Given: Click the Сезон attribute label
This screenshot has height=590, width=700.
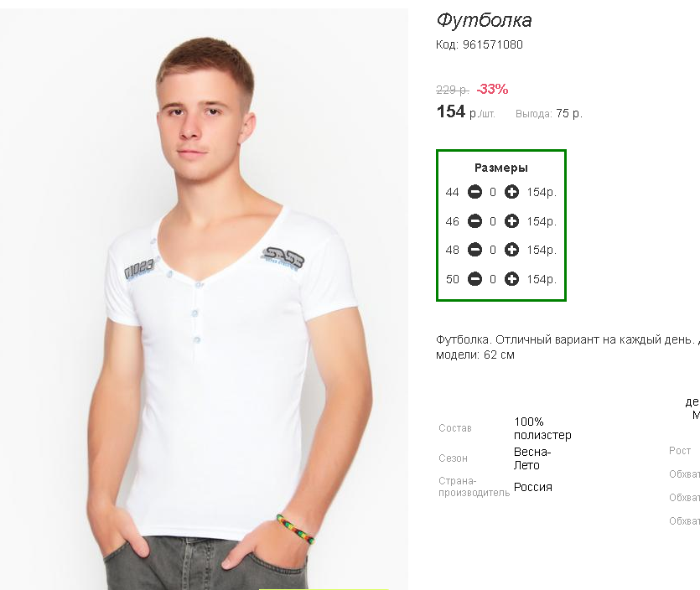Looking at the screenshot, I should point(454,458).
